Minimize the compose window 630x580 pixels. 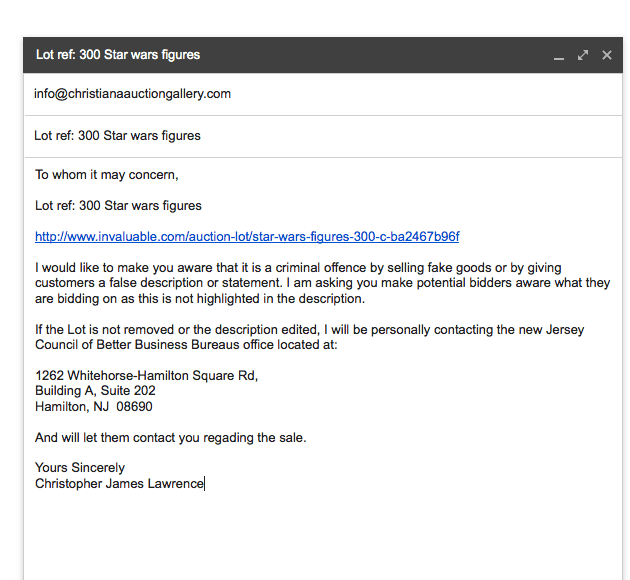558,55
